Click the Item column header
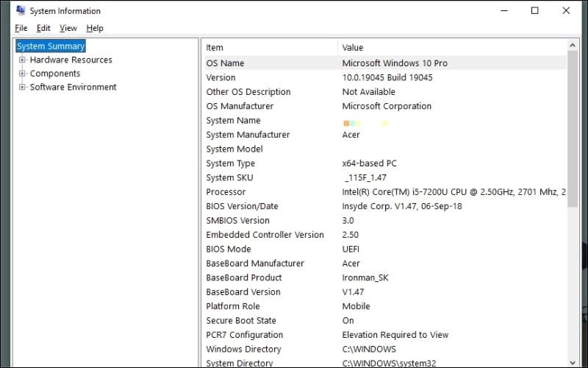Image resolution: width=588 pixels, height=368 pixels. (270, 48)
